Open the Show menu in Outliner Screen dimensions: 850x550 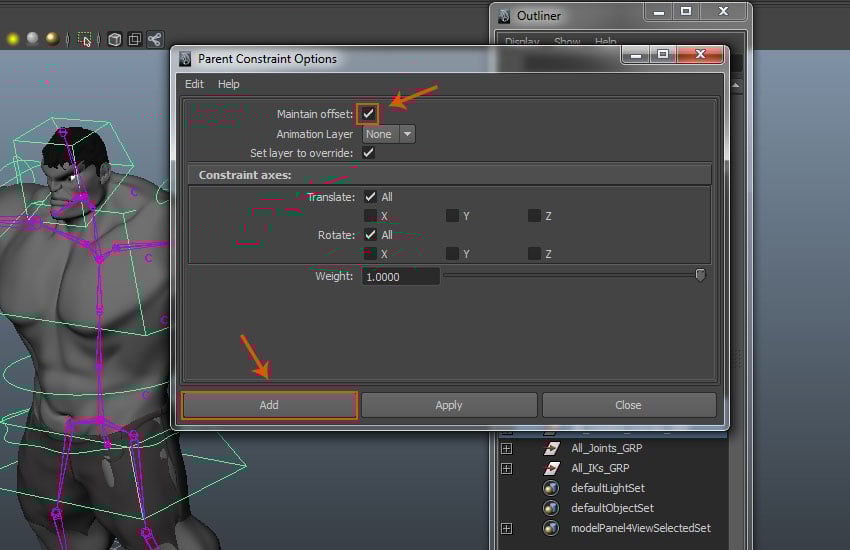tap(567, 41)
